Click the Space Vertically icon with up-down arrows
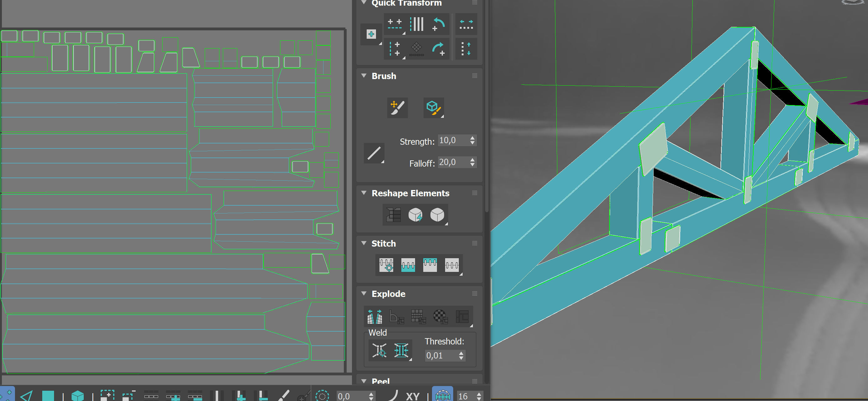Image resolution: width=868 pixels, height=401 pixels. pos(466,49)
